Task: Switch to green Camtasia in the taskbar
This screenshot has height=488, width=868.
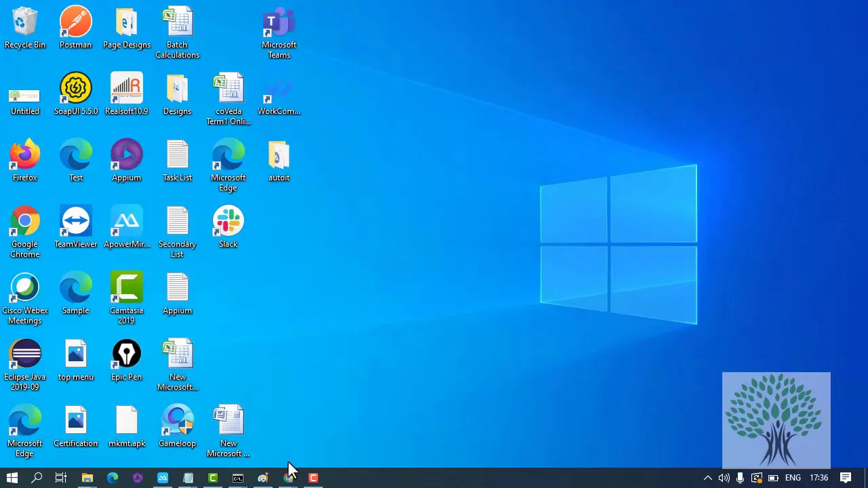Action: point(213,478)
